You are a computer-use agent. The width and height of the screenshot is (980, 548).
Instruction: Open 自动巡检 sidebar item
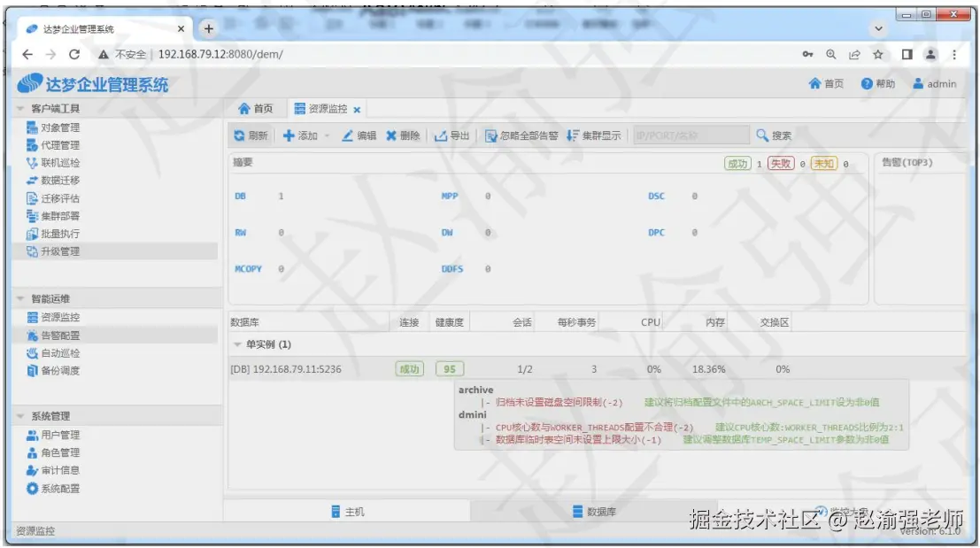tap(52, 353)
